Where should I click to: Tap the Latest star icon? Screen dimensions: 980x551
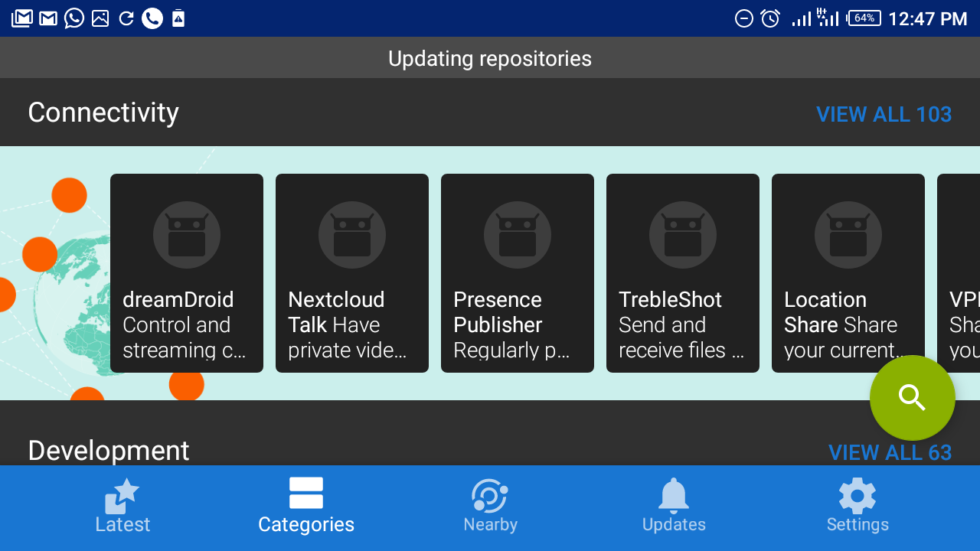[122, 495]
